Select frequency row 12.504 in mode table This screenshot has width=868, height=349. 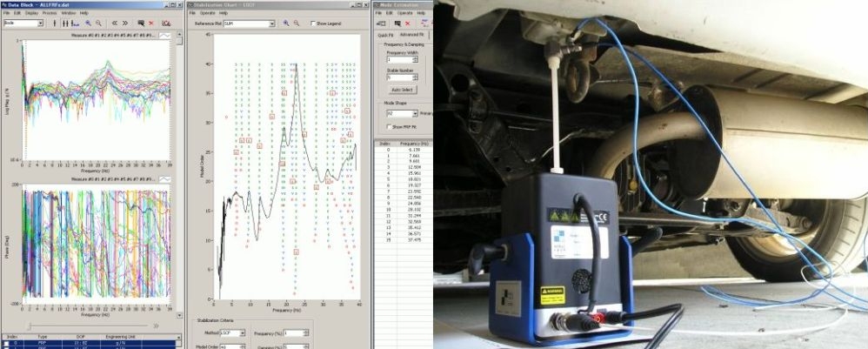(404, 167)
